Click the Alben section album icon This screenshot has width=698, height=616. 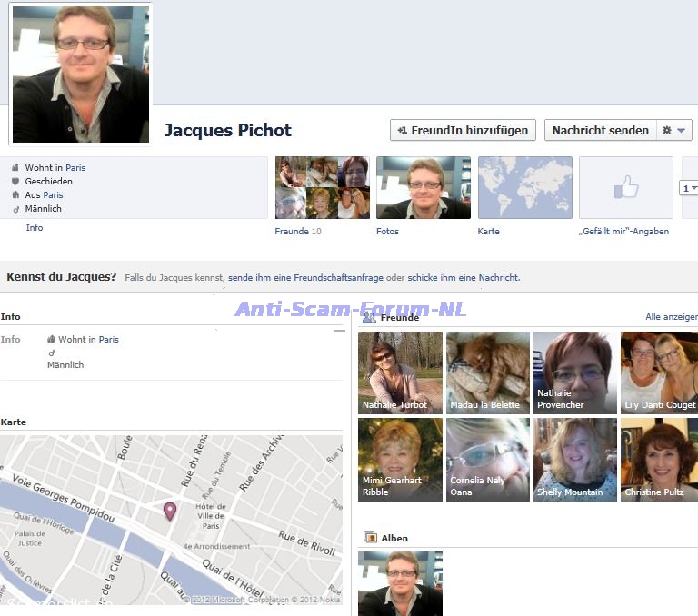pyautogui.click(x=370, y=538)
